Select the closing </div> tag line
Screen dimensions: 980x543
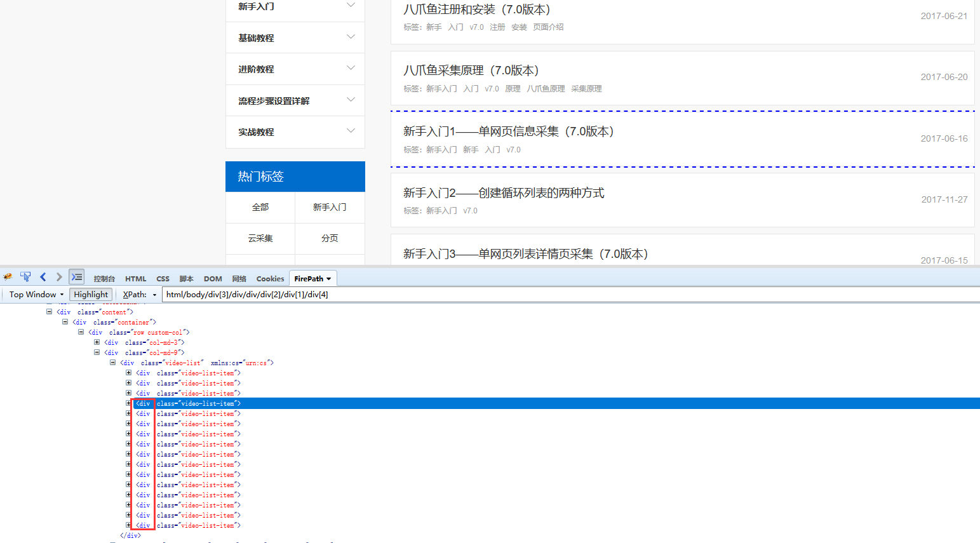coord(130,535)
